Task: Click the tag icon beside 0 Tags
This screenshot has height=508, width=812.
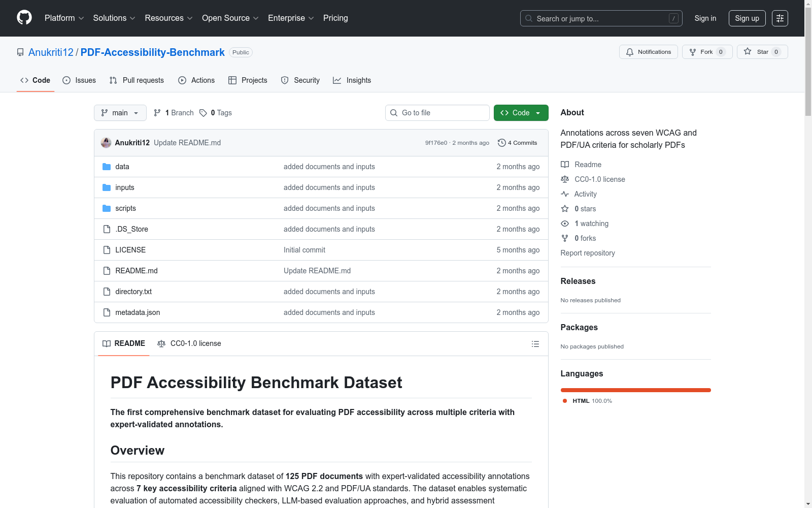Action: tap(203, 113)
